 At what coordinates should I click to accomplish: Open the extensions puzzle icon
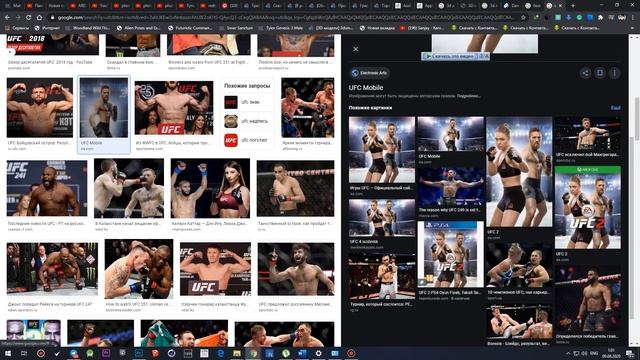click(x=600, y=18)
